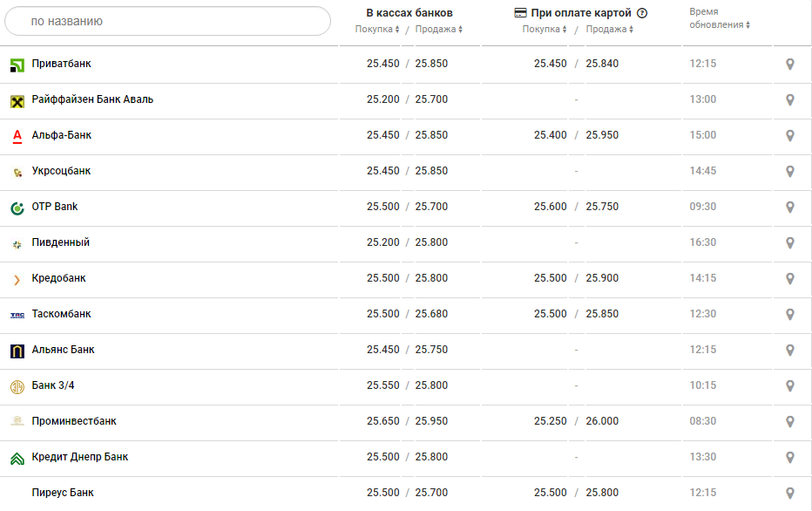This screenshot has width=812, height=511.
Task: Select the Кредит Днепр Банк link
Action: (80, 457)
